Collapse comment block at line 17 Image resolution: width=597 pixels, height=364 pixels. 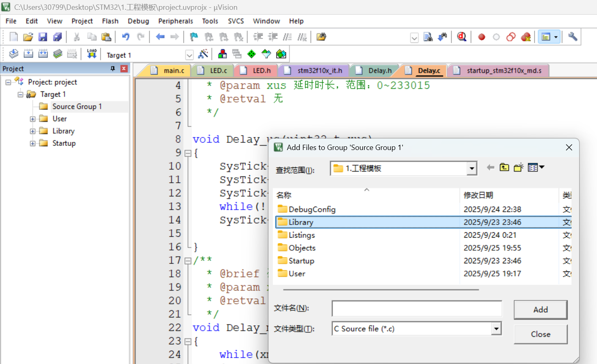[x=188, y=261]
